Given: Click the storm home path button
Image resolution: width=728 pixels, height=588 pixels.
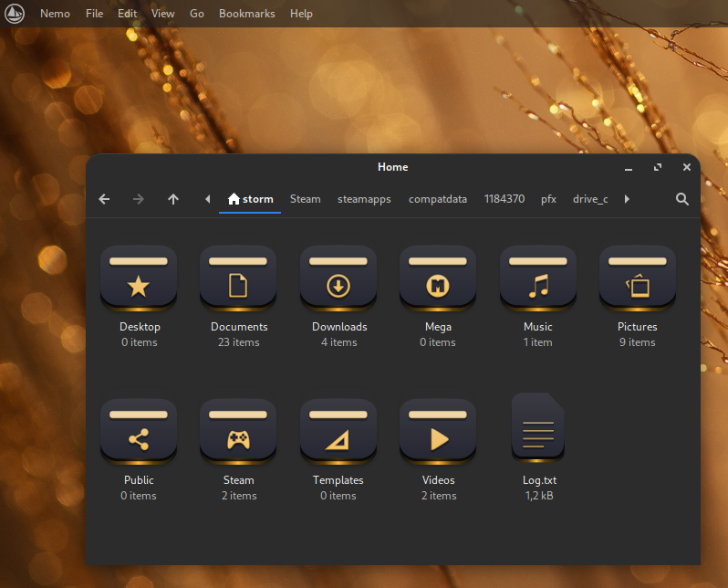Looking at the screenshot, I should 250,199.
